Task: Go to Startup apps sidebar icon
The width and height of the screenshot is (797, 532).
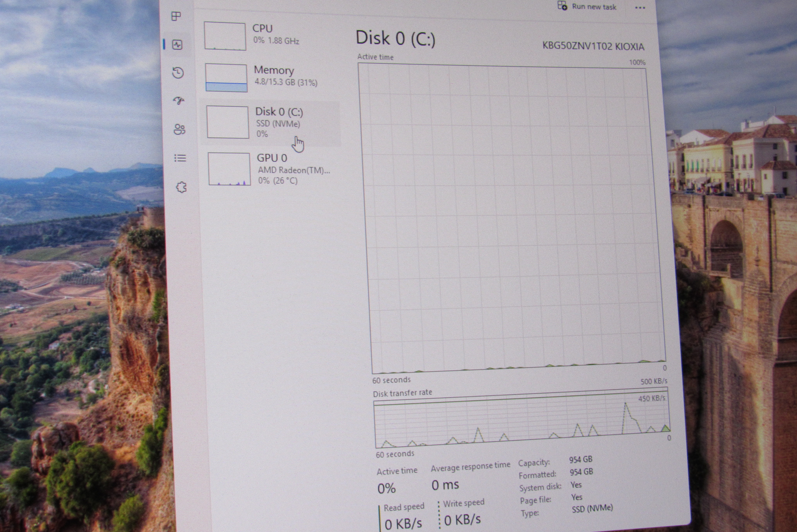Action: click(x=179, y=101)
